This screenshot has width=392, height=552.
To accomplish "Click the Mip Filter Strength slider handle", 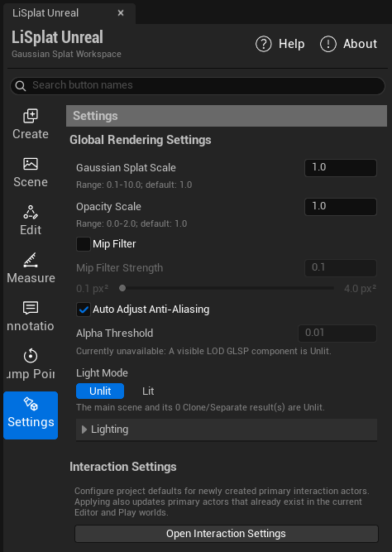I will [x=122, y=288].
